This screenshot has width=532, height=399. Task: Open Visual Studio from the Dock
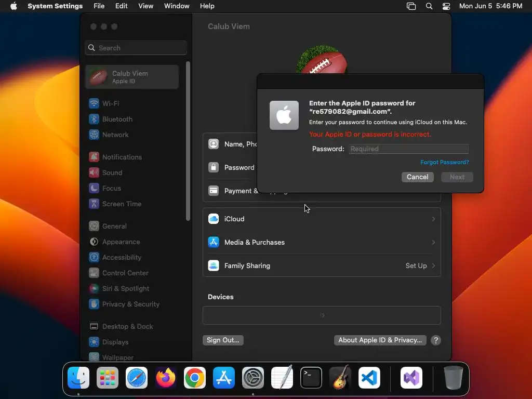tap(411, 378)
